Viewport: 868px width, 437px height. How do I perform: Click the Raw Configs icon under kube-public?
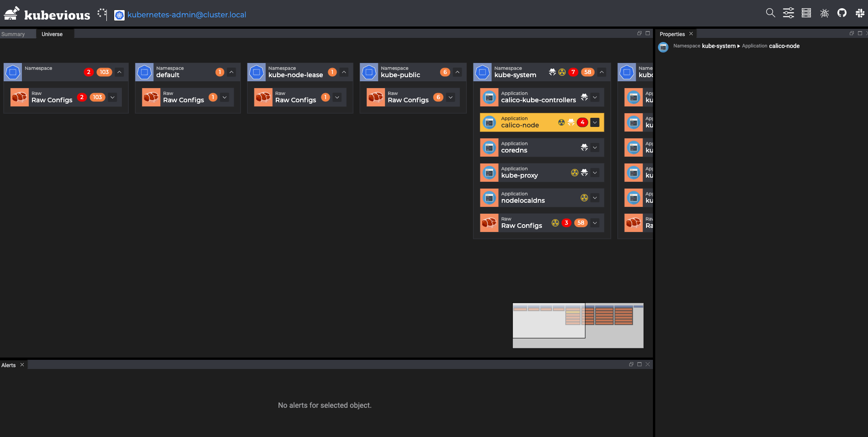click(x=376, y=97)
